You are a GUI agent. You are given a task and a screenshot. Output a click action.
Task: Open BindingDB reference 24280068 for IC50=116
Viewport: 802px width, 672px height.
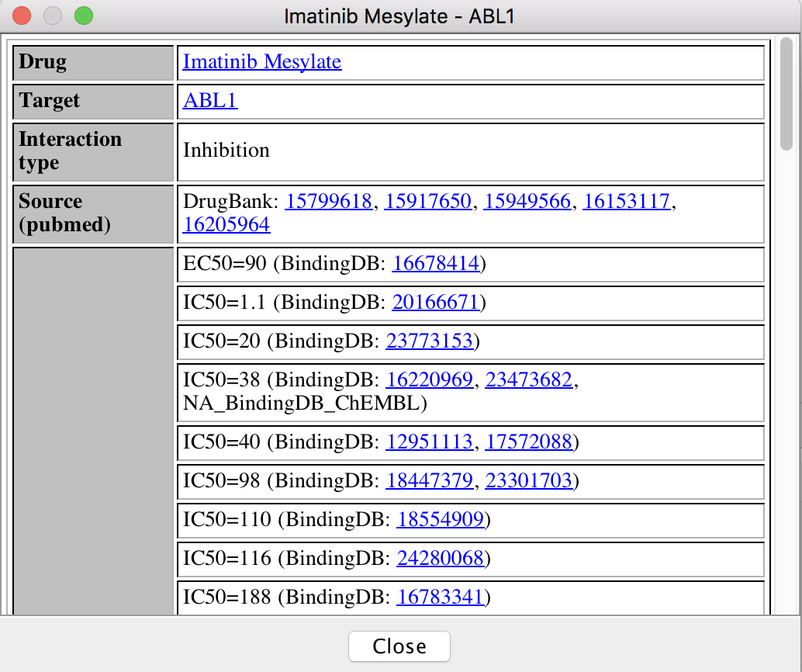[441, 558]
